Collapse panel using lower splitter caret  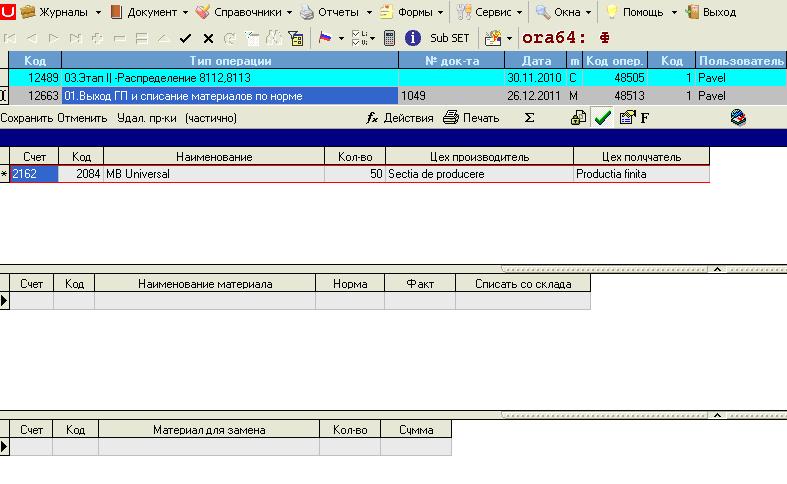[717, 415]
